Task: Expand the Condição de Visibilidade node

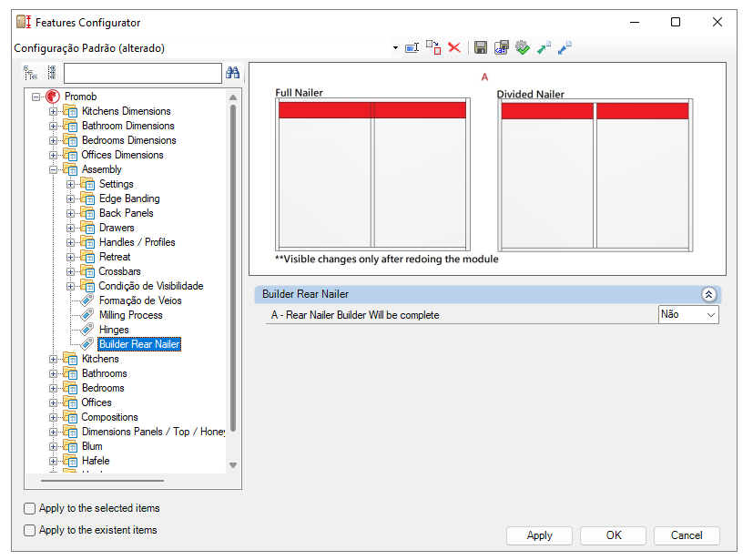Action: pos(71,286)
